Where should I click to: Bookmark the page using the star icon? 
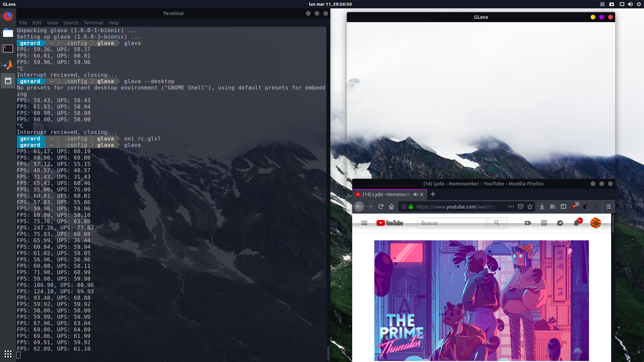click(530, 206)
